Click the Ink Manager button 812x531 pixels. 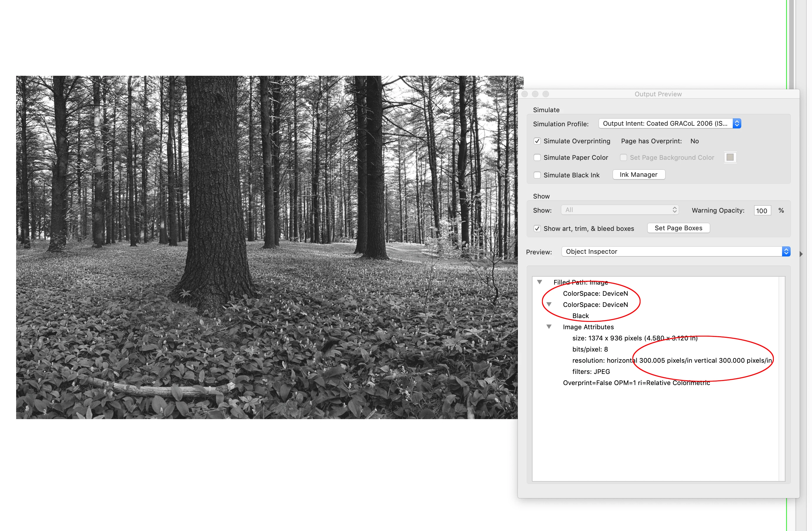click(638, 175)
